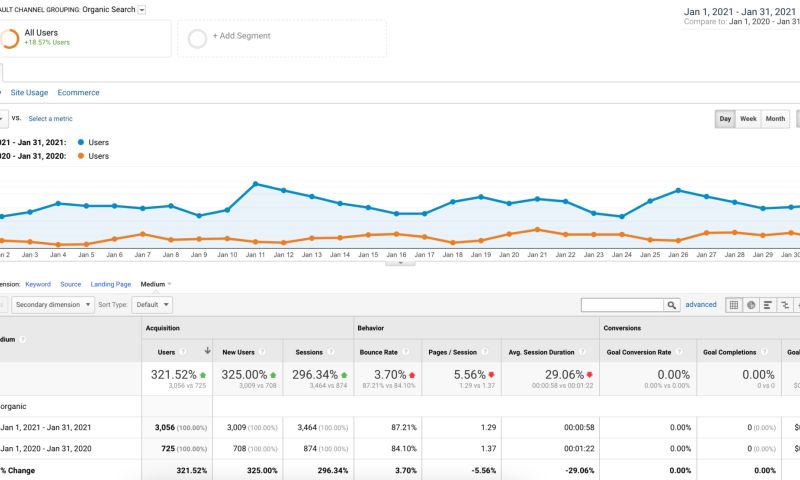Image resolution: width=800 pixels, height=480 pixels.
Task: Switch the chart to Month granularity
Action: (775, 119)
